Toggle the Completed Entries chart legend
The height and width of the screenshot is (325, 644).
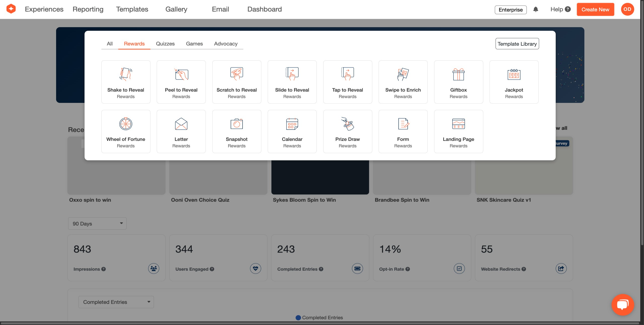(319, 317)
